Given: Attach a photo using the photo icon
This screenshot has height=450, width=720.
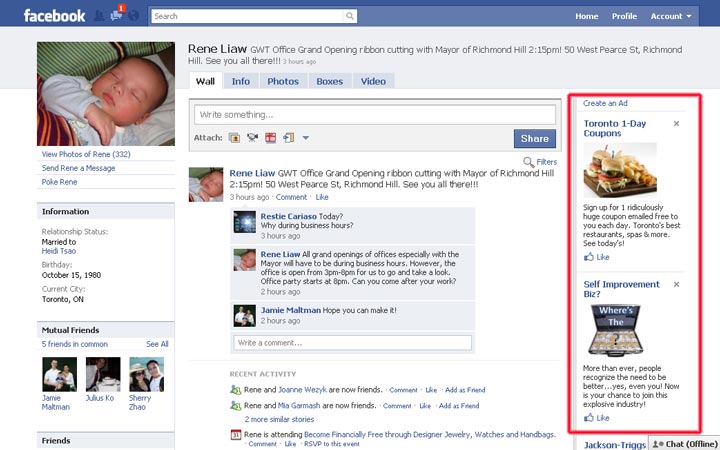Looking at the screenshot, I should click(234, 137).
